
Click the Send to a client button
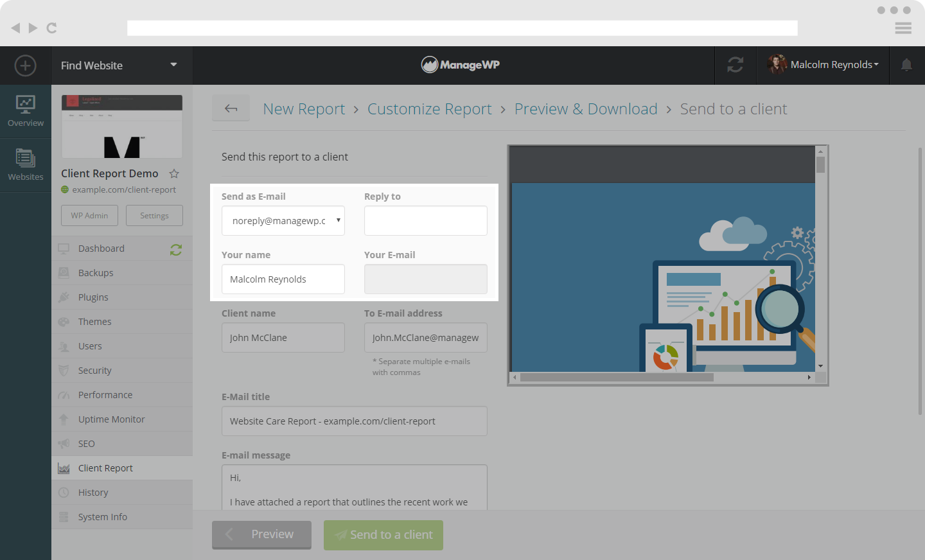383,535
